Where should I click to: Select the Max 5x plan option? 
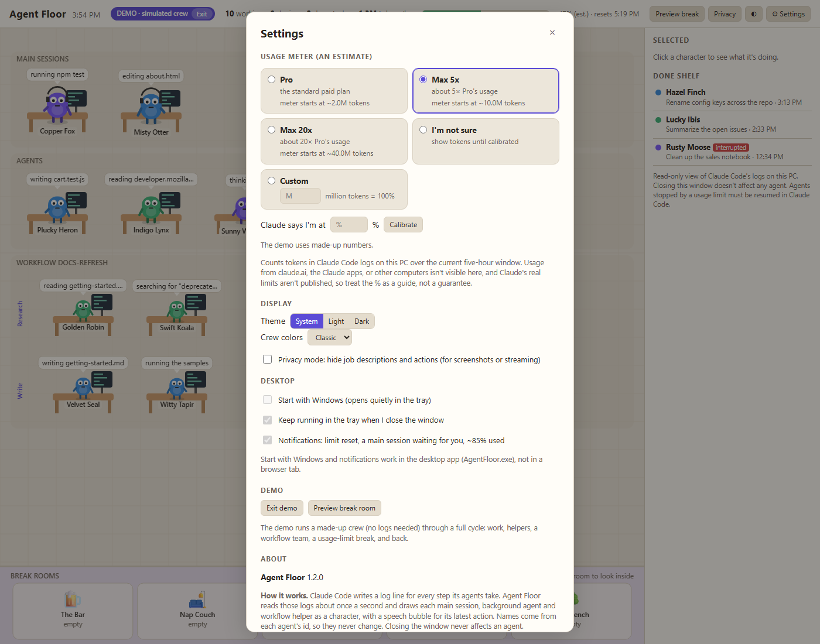tap(486, 91)
